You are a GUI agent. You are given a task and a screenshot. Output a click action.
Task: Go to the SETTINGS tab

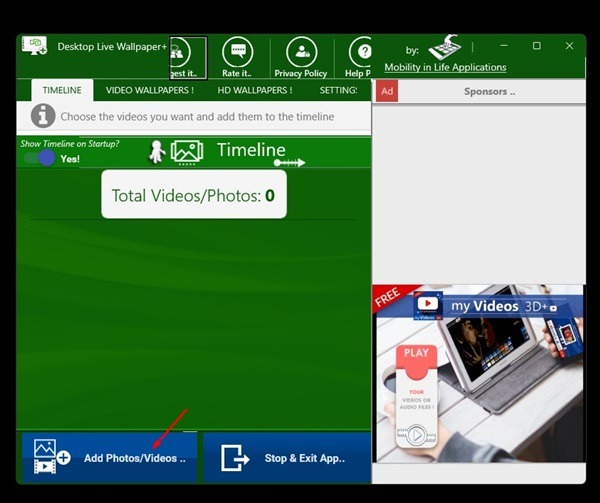pos(340,90)
